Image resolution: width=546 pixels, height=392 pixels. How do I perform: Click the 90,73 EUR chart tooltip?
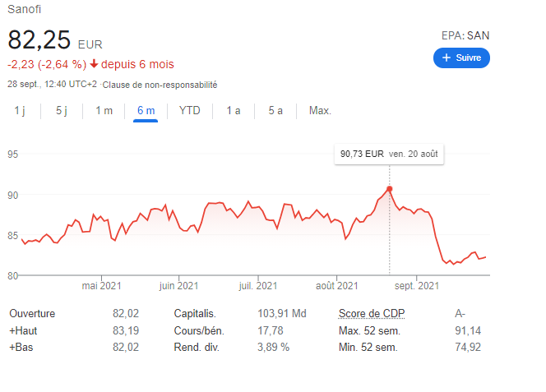tap(389, 153)
